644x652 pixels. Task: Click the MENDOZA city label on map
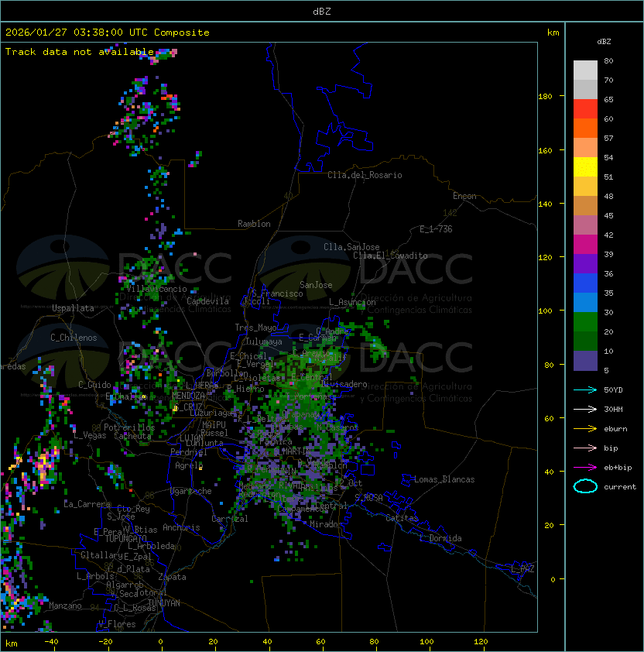point(189,396)
